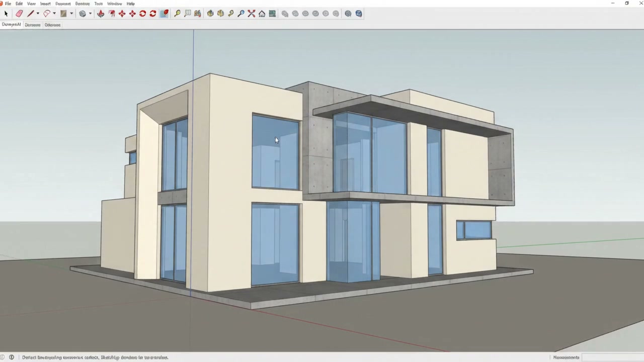Click the green screen icon beside the house
The height and width of the screenshot is (362, 644).
coord(272,14)
